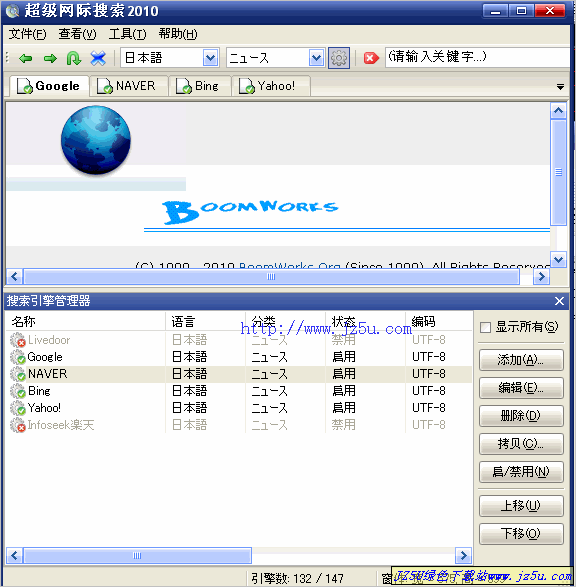Click the 禁用 status cell of Livedoor

[343, 340]
